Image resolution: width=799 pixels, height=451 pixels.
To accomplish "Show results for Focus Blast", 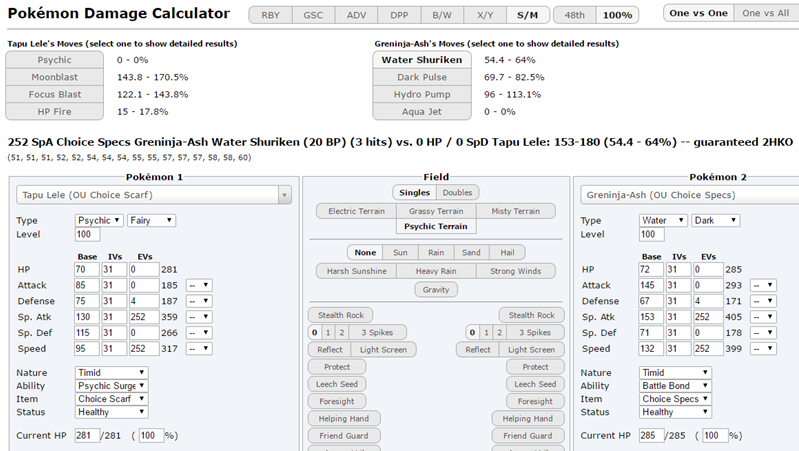I will click(55, 95).
